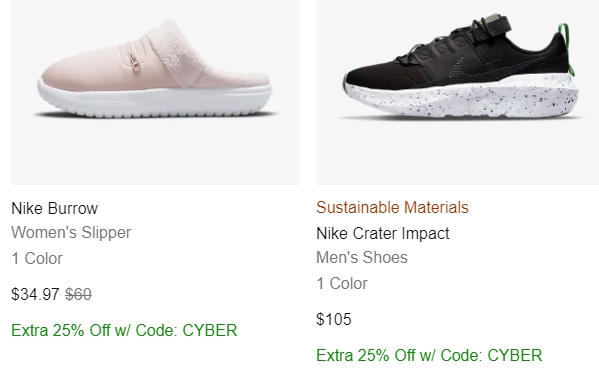Click the green heel loop on black shoe
This screenshot has width=599, height=375.
[x=567, y=49]
